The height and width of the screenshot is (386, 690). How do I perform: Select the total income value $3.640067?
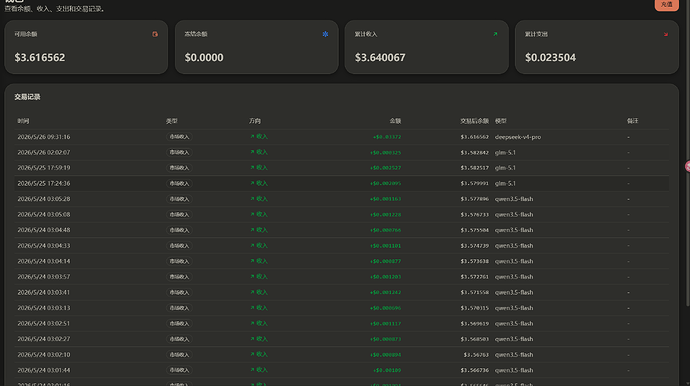point(380,58)
